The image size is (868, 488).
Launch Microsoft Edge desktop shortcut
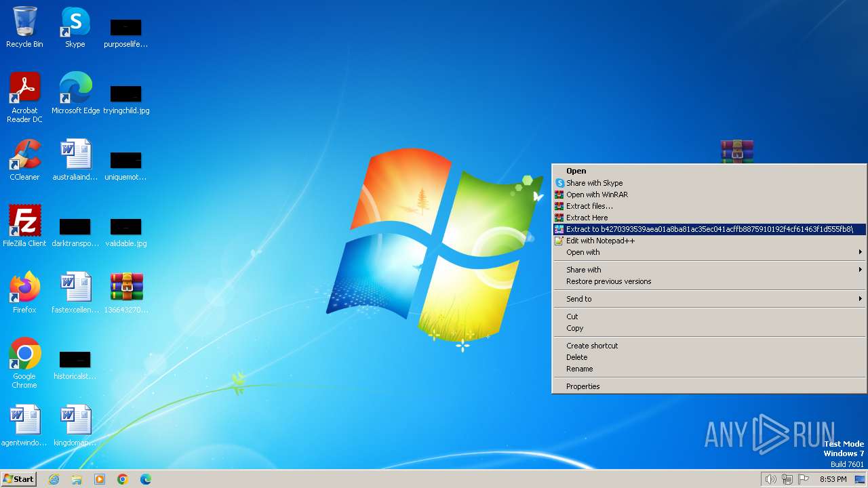click(75, 94)
